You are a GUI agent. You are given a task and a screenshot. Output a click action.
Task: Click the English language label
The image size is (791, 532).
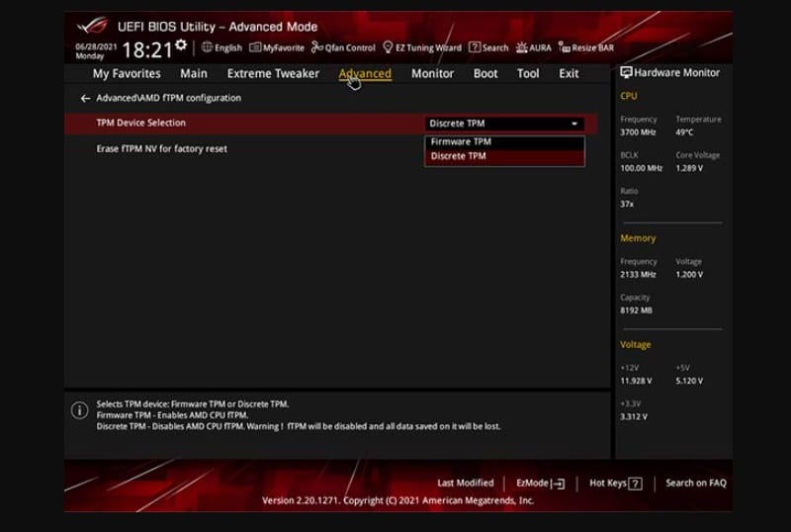click(228, 47)
